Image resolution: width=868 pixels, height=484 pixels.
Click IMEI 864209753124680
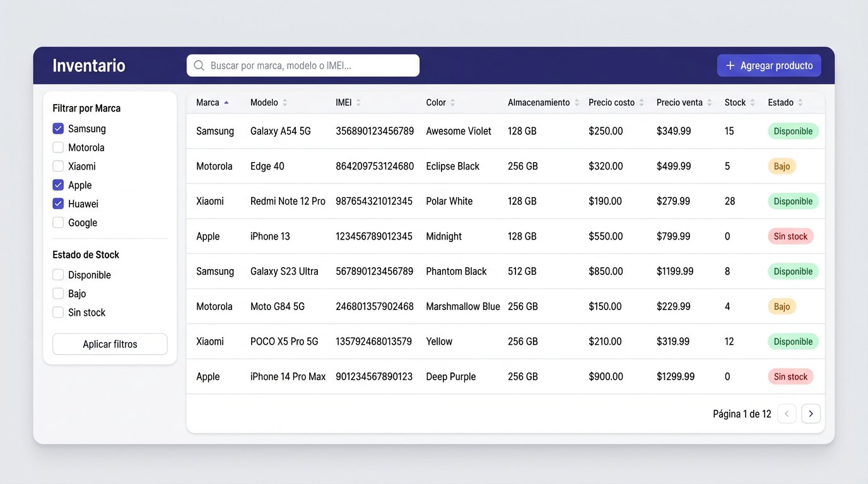point(375,166)
